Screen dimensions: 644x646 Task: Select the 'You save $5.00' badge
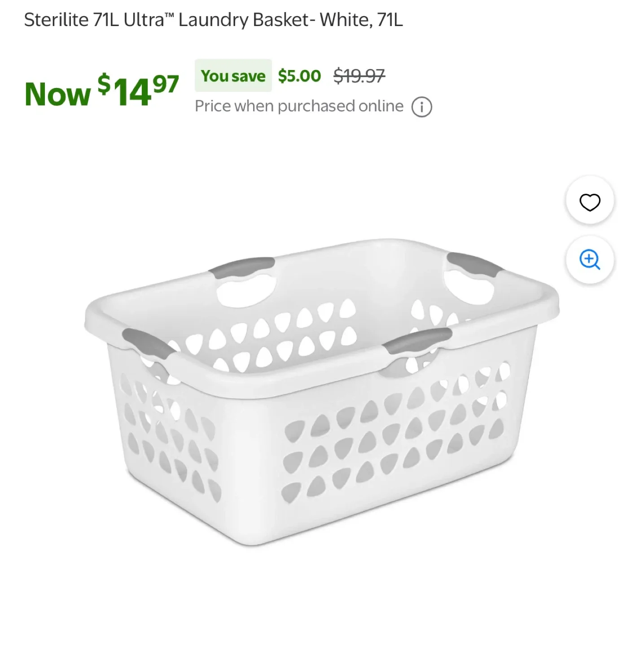click(x=233, y=75)
